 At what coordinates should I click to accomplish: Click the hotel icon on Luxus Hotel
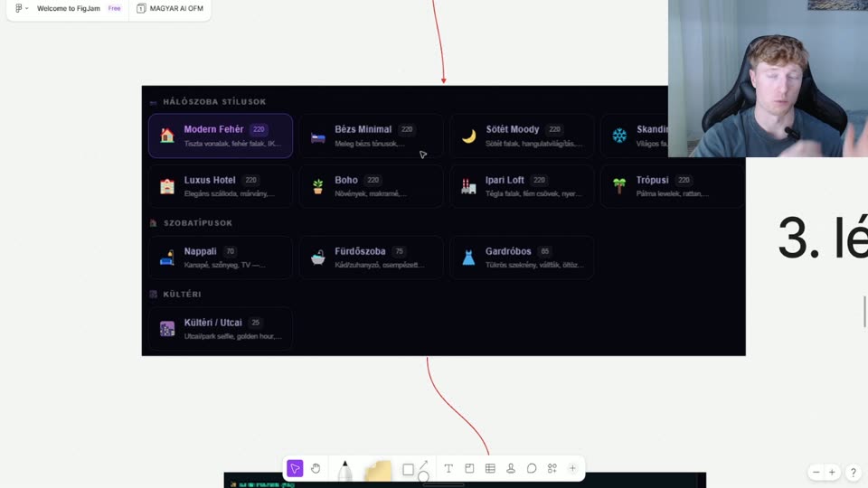tap(167, 186)
